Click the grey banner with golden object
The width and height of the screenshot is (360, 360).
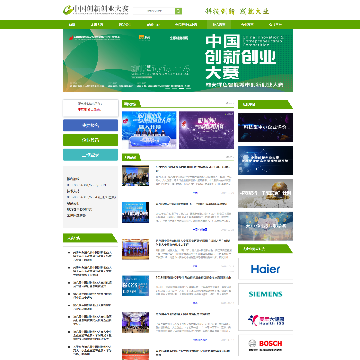coord(265,193)
